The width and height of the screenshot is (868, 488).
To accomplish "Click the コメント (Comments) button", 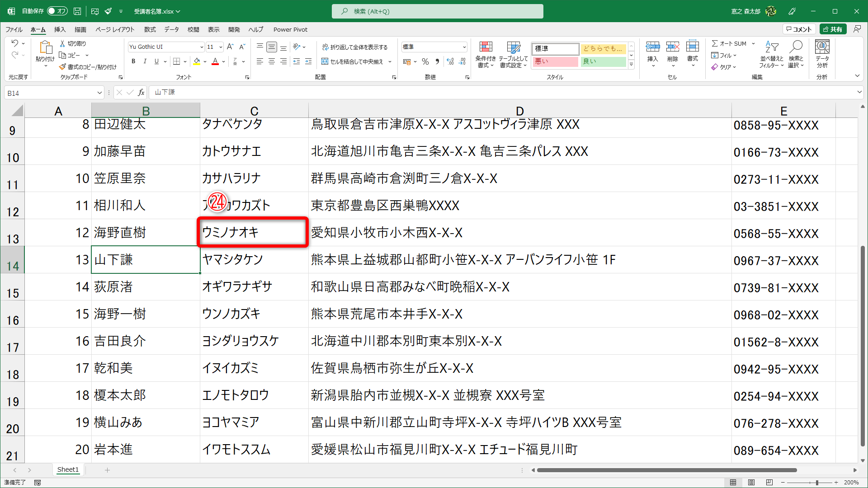I will (799, 28).
